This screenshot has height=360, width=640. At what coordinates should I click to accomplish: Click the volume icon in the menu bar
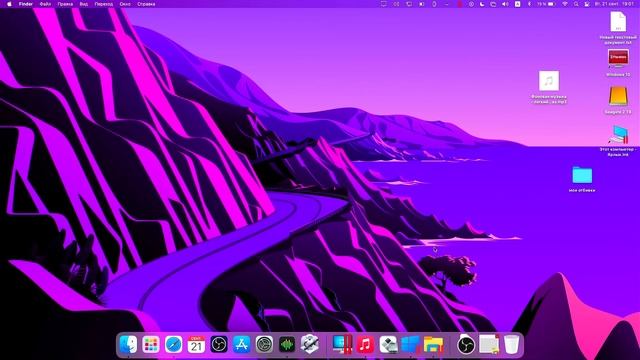pyautogui.click(x=505, y=4)
